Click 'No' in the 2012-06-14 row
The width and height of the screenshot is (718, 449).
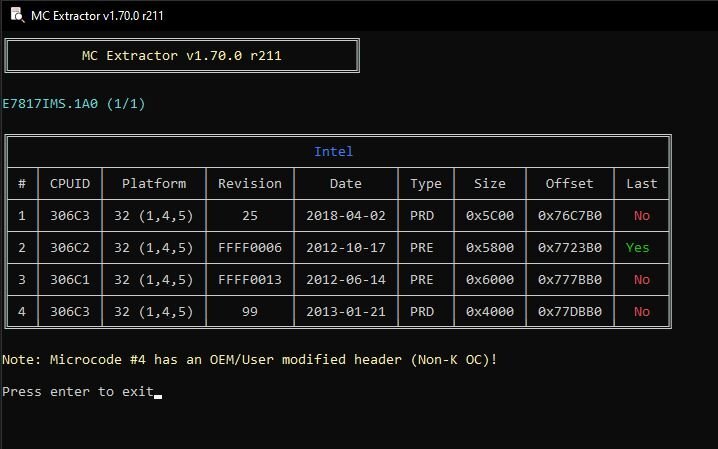click(x=642, y=280)
